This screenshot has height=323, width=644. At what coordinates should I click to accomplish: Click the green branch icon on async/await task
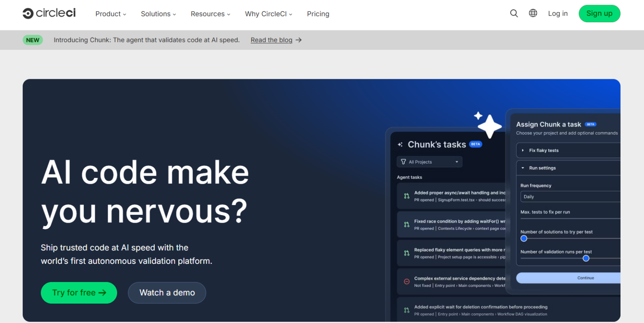pyautogui.click(x=406, y=195)
